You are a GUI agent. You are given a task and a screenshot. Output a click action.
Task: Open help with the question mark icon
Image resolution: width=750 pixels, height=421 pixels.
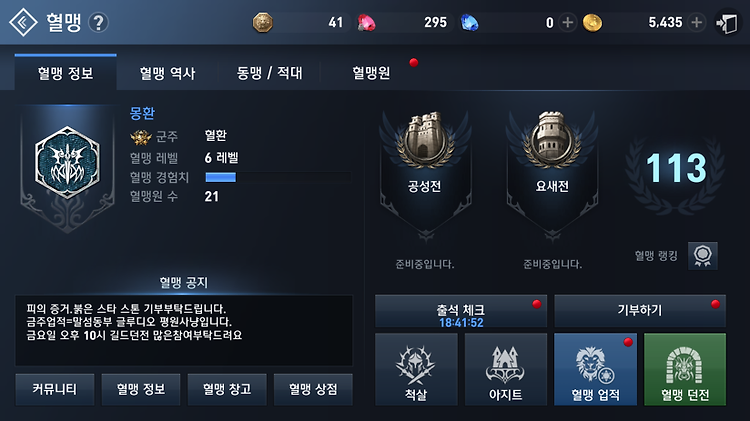[99, 22]
